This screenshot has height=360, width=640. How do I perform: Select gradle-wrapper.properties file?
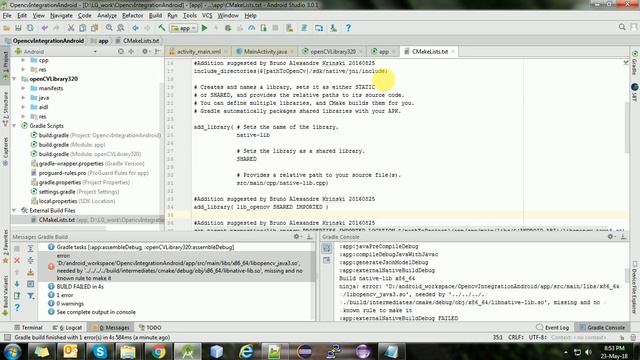pos(87,163)
